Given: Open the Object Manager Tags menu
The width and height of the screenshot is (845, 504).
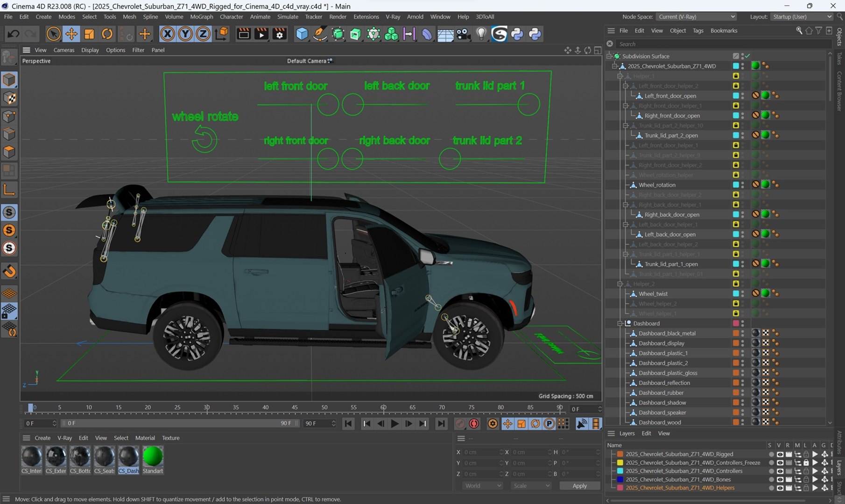Looking at the screenshot, I should point(698,30).
